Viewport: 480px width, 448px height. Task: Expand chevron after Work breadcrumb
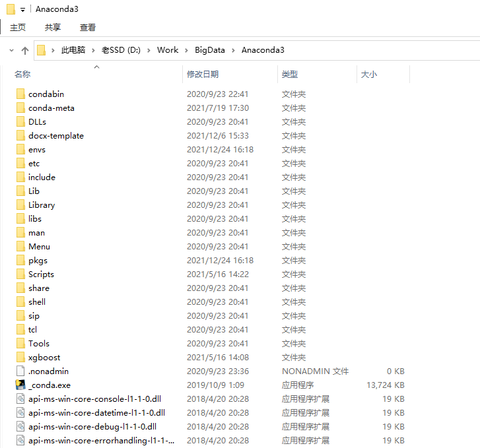(186, 50)
